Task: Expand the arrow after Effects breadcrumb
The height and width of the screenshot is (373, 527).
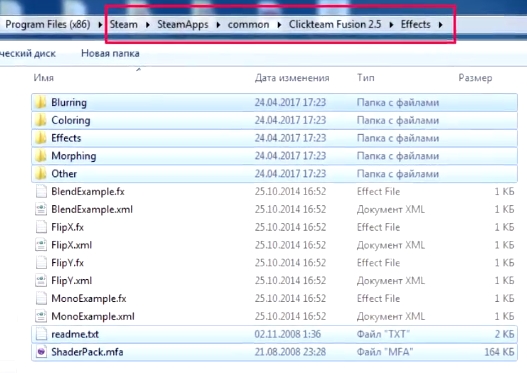Action: 441,25
